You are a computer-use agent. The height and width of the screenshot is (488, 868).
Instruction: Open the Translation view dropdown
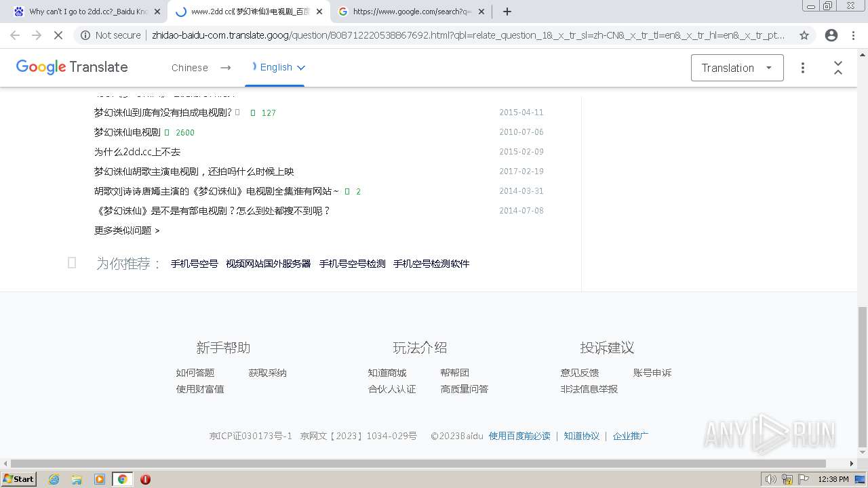click(737, 68)
